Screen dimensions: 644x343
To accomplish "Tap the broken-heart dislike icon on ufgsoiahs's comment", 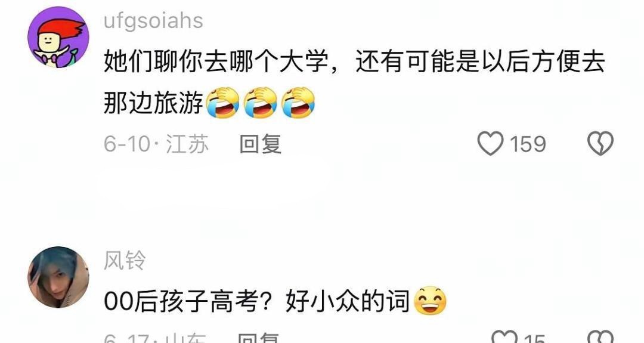I will 600,143.
